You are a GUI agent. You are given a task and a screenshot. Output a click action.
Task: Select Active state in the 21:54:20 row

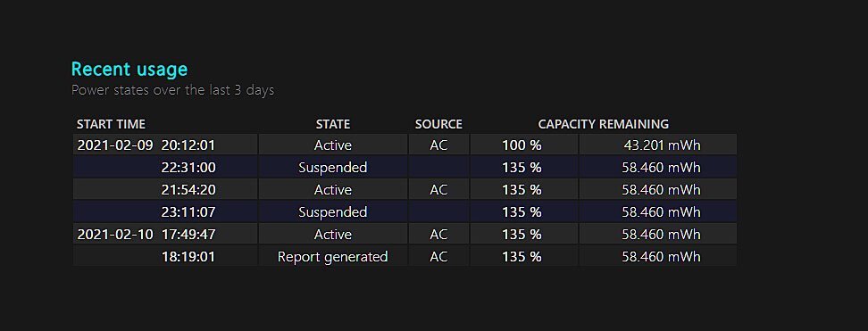click(x=333, y=190)
